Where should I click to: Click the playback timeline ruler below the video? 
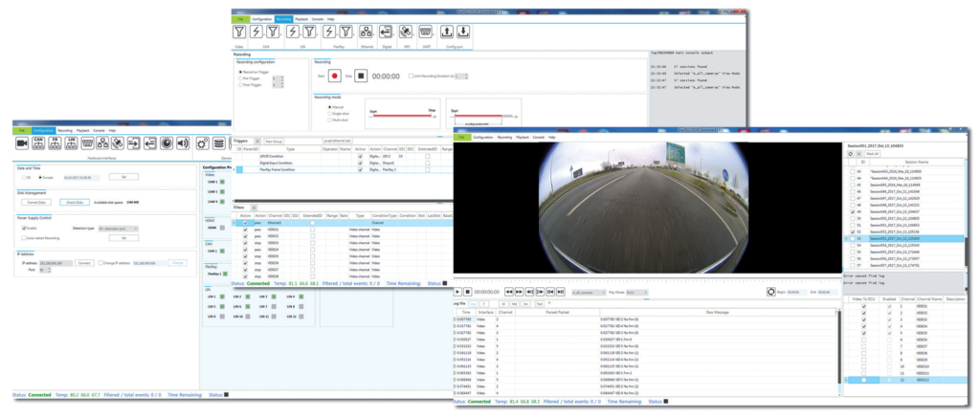648,281
